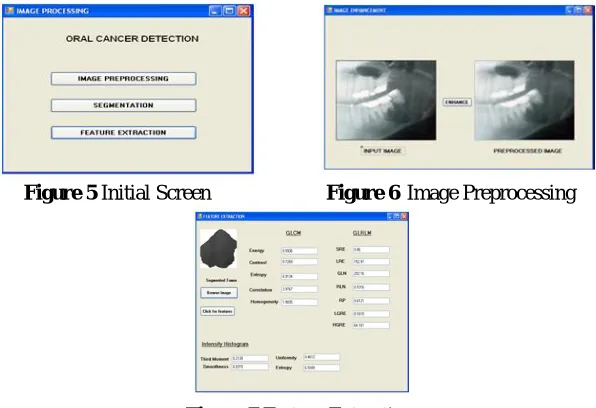Close the Feature Extraction window
The height and width of the screenshot is (408, 596).
pyautogui.click(x=404, y=216)
